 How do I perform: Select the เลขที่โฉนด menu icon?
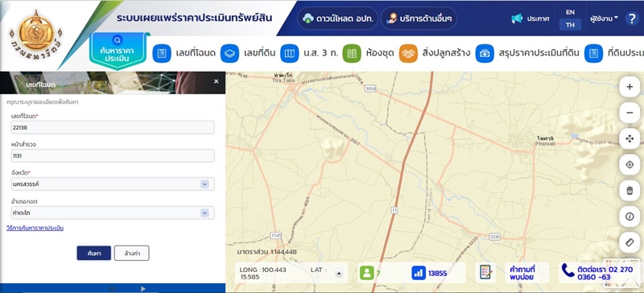[x=162, y=53]
